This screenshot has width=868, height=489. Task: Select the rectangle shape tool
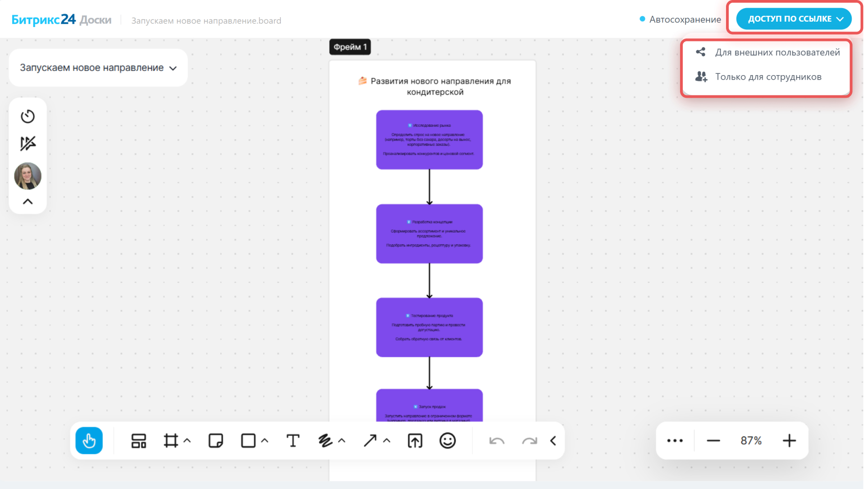pyautogui.click(x=248, y=440)
